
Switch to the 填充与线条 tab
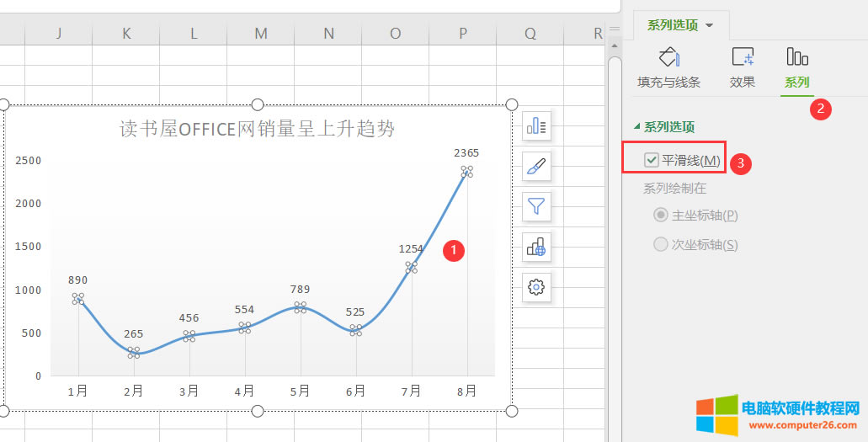tap(668, 83)
